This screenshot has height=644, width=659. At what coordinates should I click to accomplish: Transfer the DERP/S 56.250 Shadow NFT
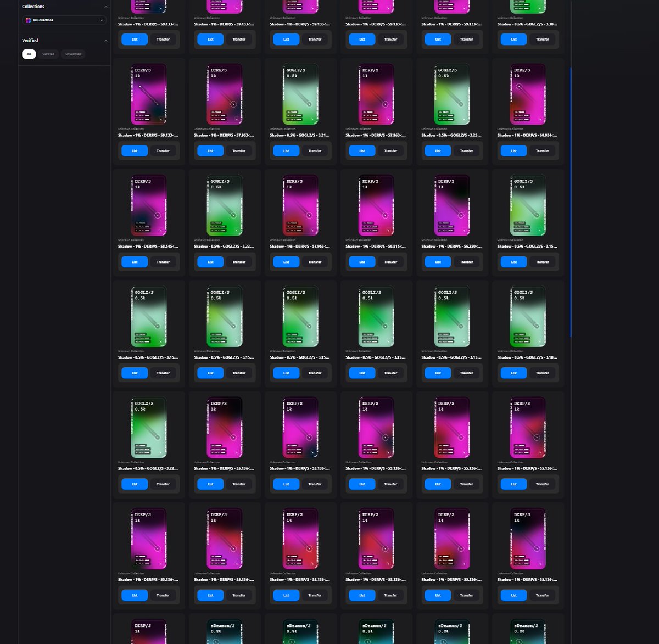click(x=466, y=262)
